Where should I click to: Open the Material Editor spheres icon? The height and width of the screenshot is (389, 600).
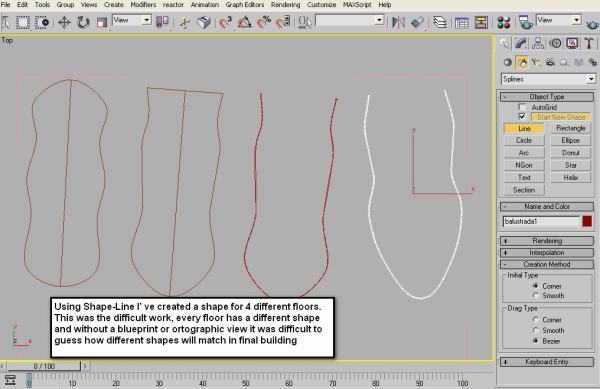click(504, 23)
